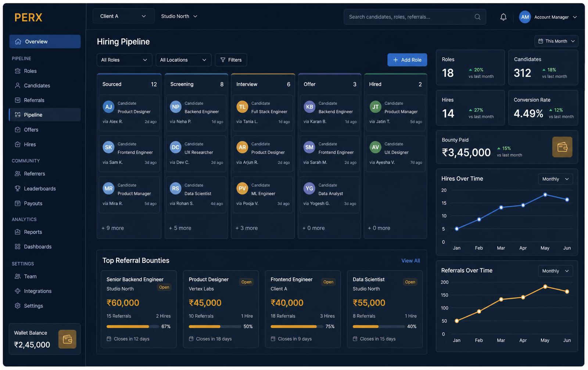The width and height of the screenshot is (588, 370).
Task: Open Referrals in sidebar
Action: coord(45,100)
